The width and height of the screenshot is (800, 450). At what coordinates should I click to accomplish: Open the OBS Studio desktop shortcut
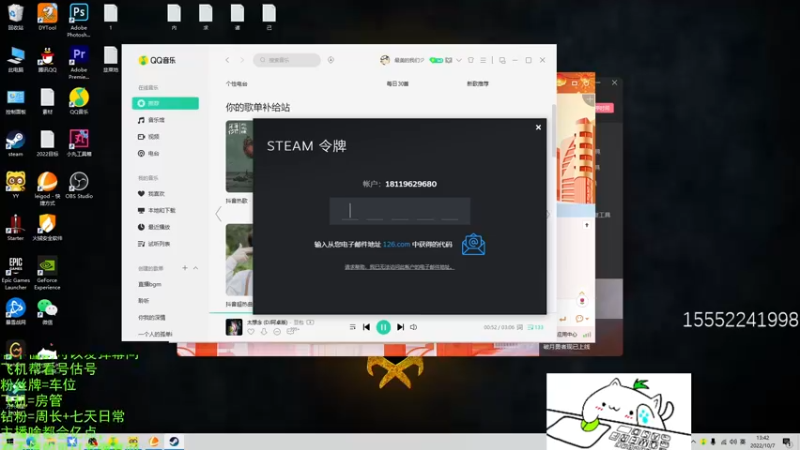point(79,185)
